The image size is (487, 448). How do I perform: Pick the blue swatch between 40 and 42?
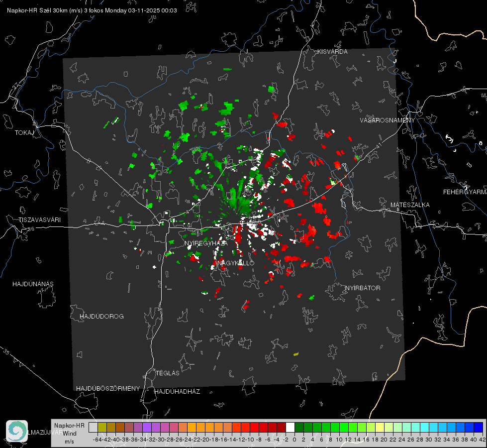coord(479,428)
